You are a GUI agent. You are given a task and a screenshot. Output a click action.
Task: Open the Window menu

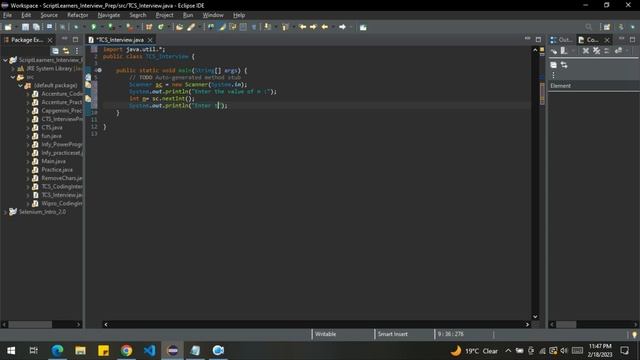(213, 15)
